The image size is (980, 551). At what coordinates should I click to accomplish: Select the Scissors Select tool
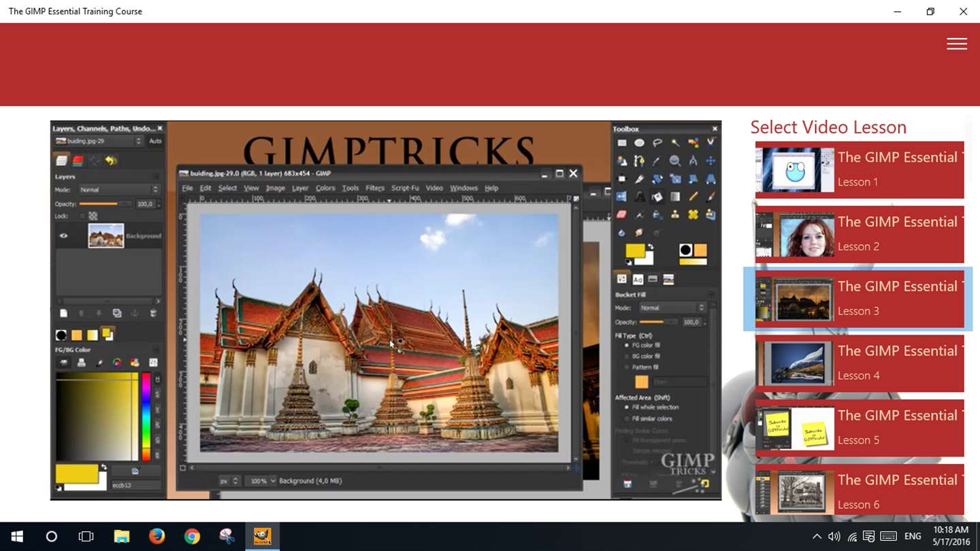click(x=710, y=142)
